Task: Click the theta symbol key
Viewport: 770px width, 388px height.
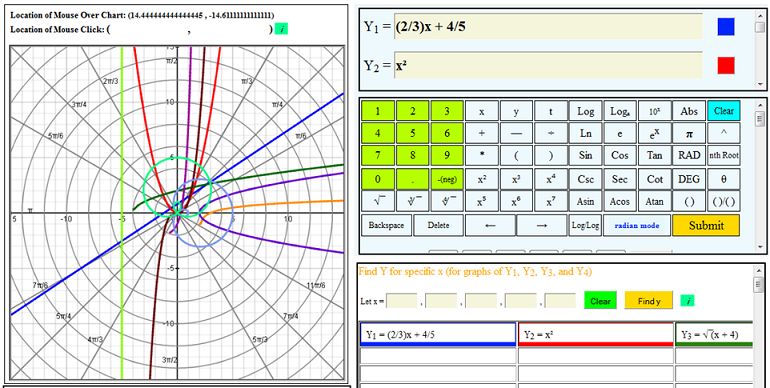Action: [x=724, y=179]
